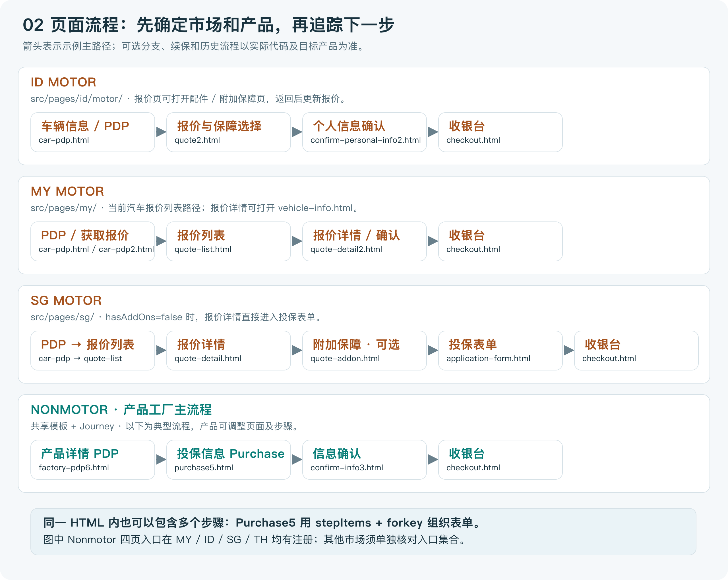Select the SG MOTOR 收银台 card
The image size is (728, 580).
pyautogui.click(x=636, y=351)
